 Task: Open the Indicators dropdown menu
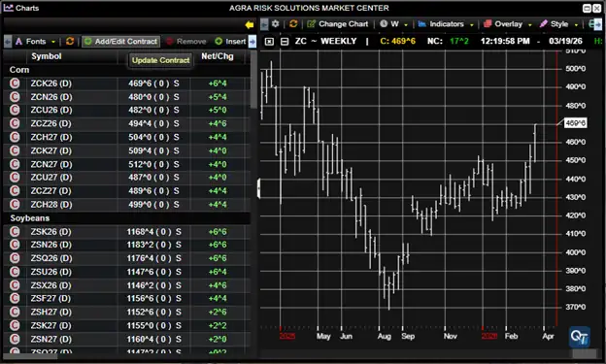[446, 24]
